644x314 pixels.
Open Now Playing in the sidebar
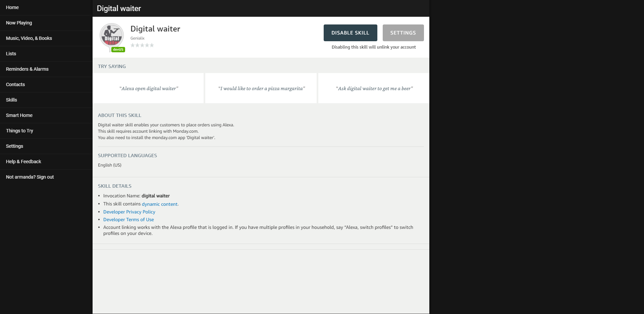[x=46, y=23]
